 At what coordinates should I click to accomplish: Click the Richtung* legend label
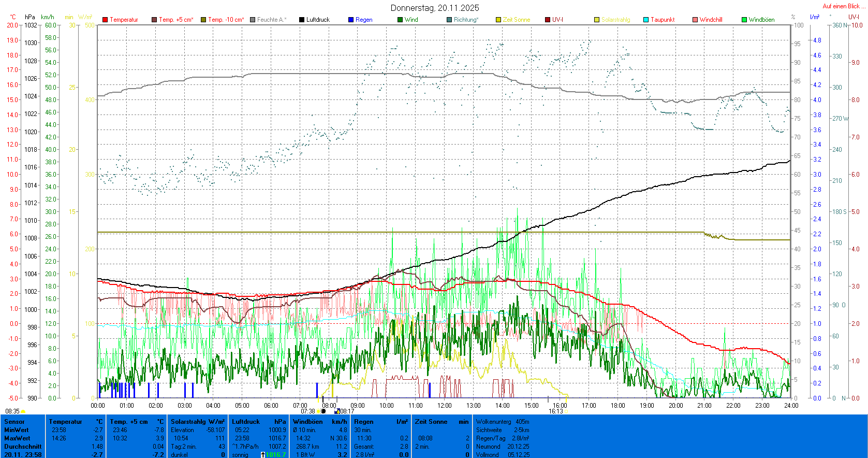[466, 20]
